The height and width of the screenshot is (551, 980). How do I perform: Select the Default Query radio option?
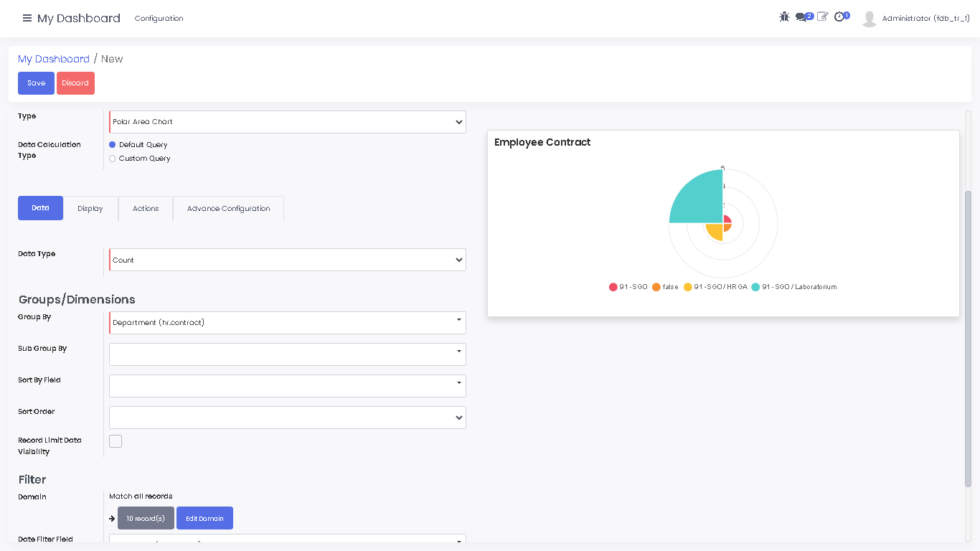(113, 145)
